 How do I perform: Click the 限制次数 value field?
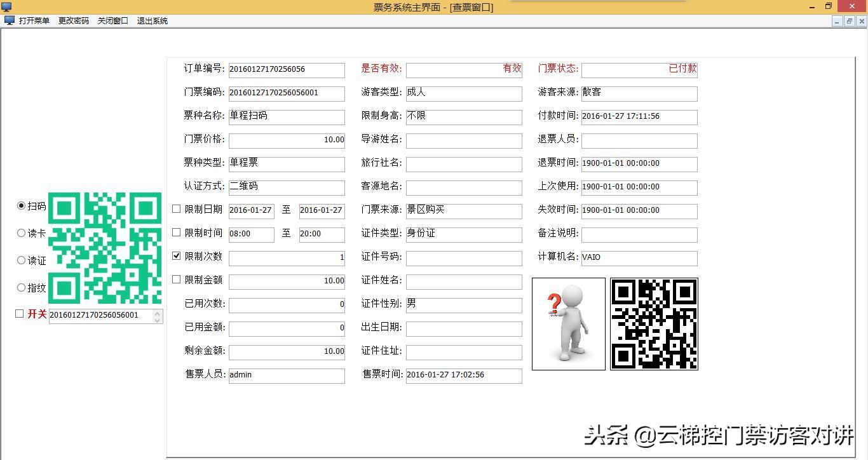pos(287,258)
